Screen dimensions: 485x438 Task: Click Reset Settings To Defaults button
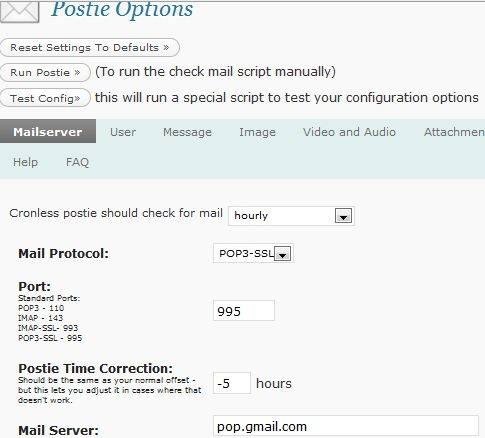tap(90, 48)
